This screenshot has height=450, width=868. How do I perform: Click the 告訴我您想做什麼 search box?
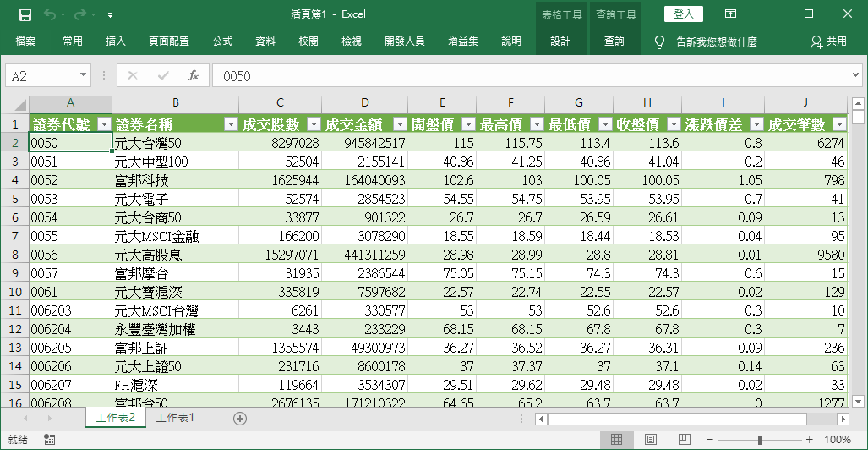[717, 41]
